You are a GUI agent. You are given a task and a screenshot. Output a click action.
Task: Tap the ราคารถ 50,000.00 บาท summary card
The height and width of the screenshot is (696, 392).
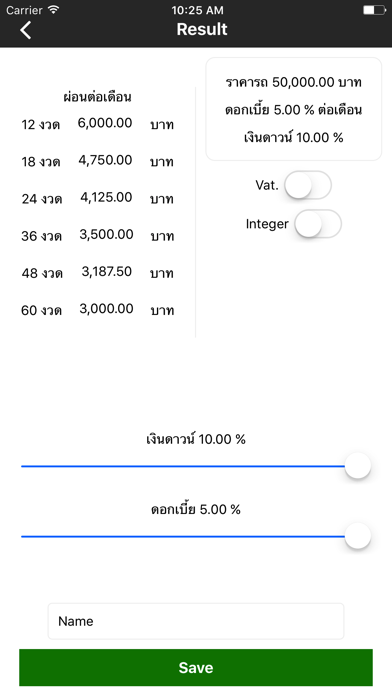click(293, 109)
